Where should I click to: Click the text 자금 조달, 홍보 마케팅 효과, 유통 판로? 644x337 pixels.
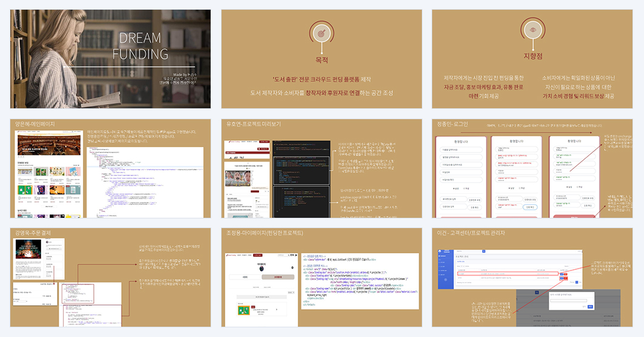tap(484, 87)
